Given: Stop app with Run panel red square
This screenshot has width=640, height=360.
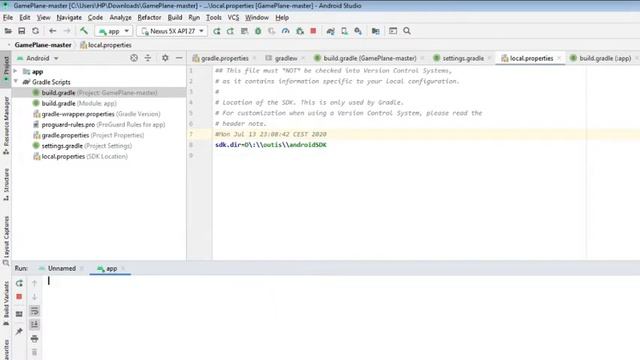Looking at the screenshot, I should tap(19, 297).
